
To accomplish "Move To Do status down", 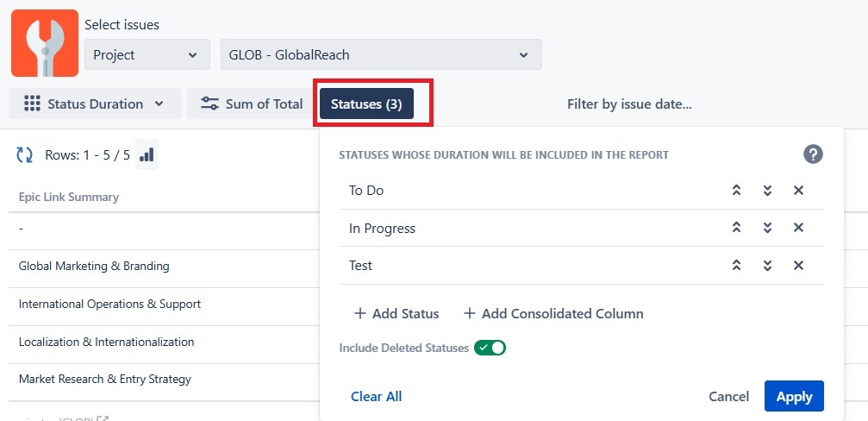I will pyautogui.click(x=767, y=191).
